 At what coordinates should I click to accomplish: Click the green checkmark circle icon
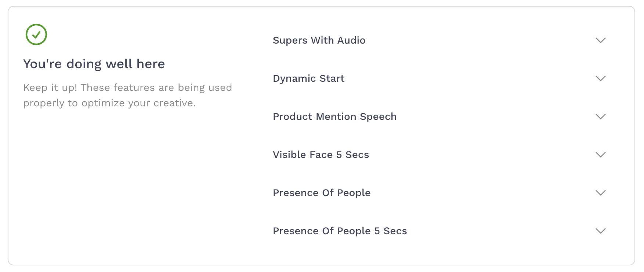[x=36, y=35]
